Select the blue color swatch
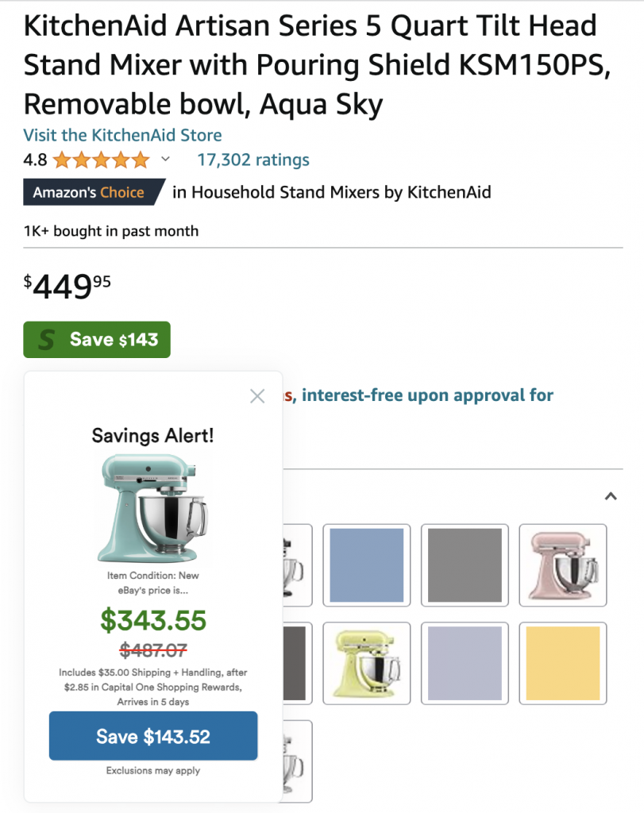The height and width of the screenshot is (813, 644). point(366,565)
